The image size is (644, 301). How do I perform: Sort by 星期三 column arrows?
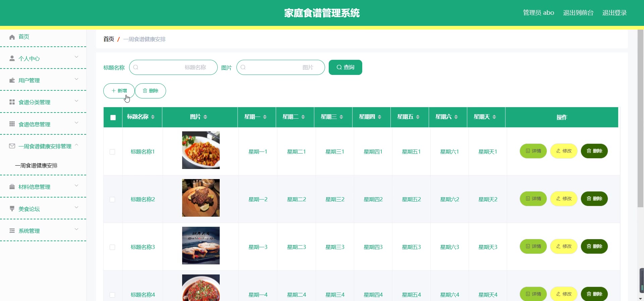click(x=341, y=117)
